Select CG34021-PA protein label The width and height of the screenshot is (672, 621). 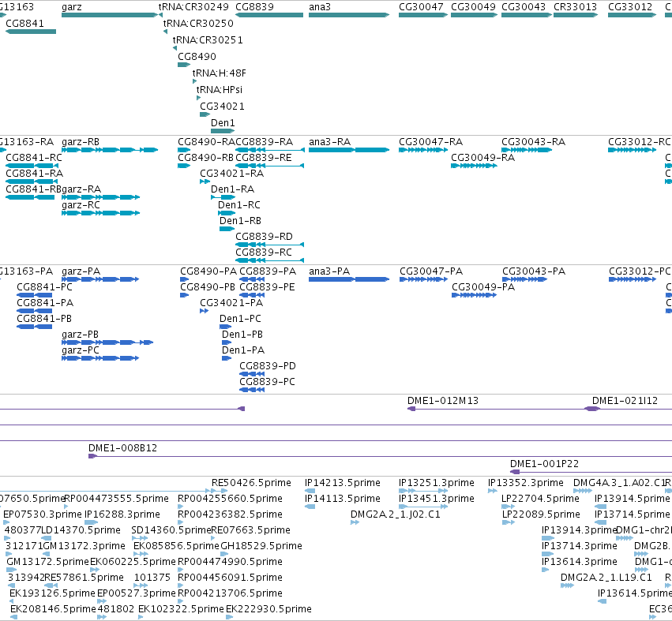231,303
